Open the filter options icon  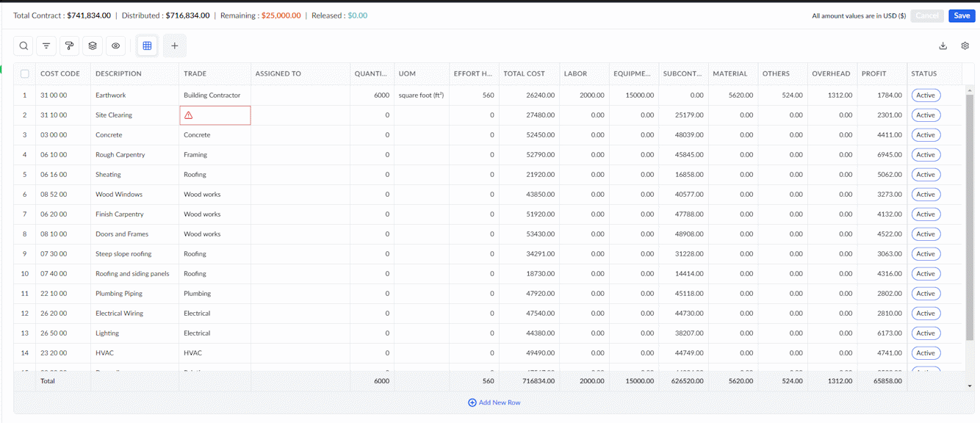coord(46,46)
